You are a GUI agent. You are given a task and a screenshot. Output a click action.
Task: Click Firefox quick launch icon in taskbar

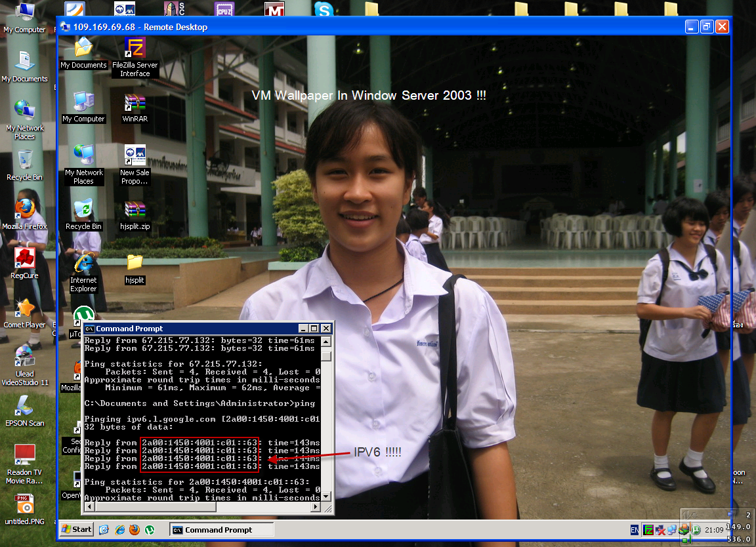(x=135, y=530)
